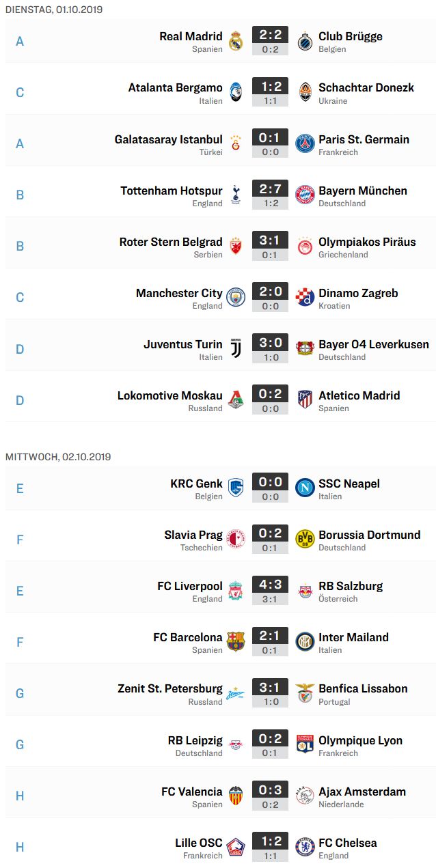Click the Atletico Madrid crest
The image size is (436, 868).
(305, 400)
